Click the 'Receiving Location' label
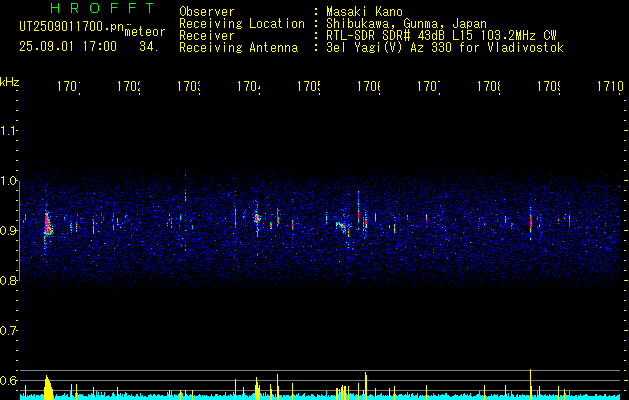Screen dimensions: 629x400 242,24
